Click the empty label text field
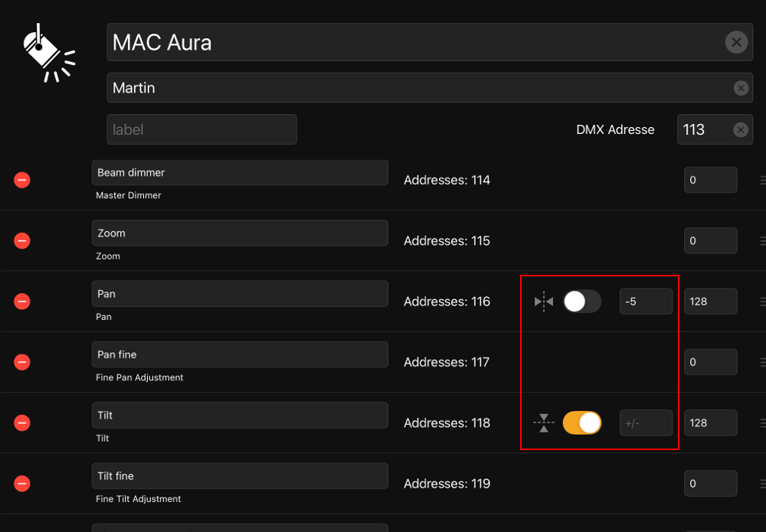Viewport: 766px width, 532px height. (201, 129)
